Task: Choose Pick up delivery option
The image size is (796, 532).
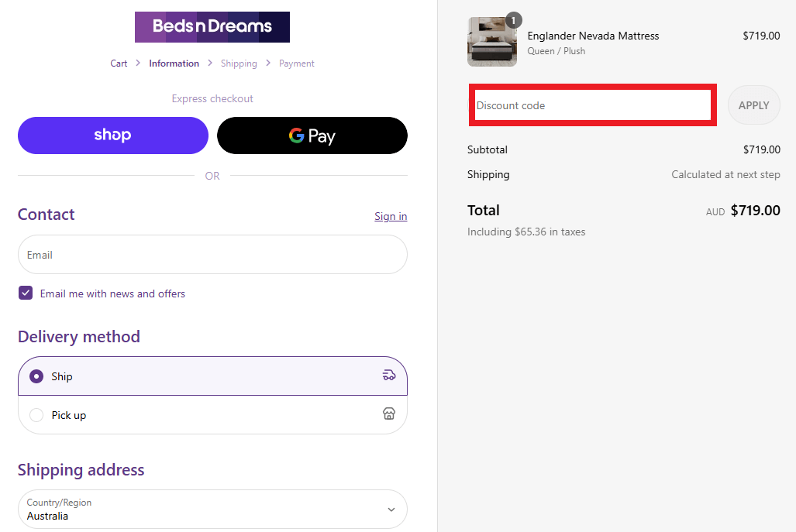Action: coord(36,415)
